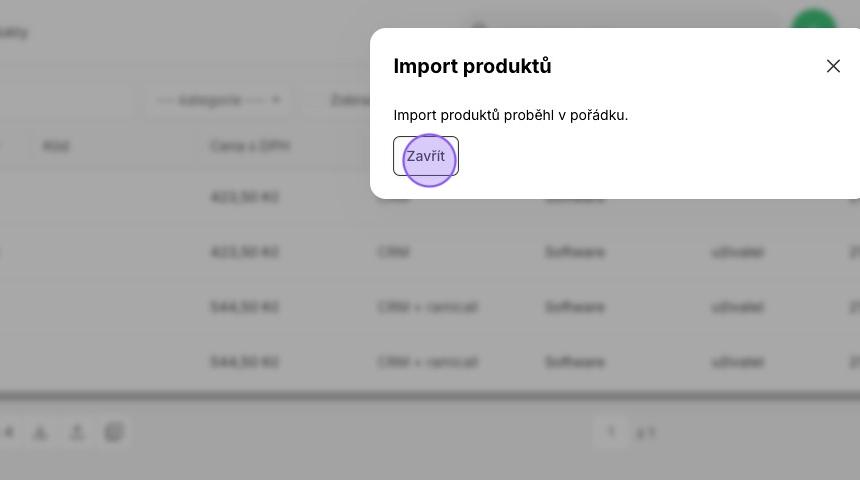Click the upload icon in bottom toolbar

(77, 433)
